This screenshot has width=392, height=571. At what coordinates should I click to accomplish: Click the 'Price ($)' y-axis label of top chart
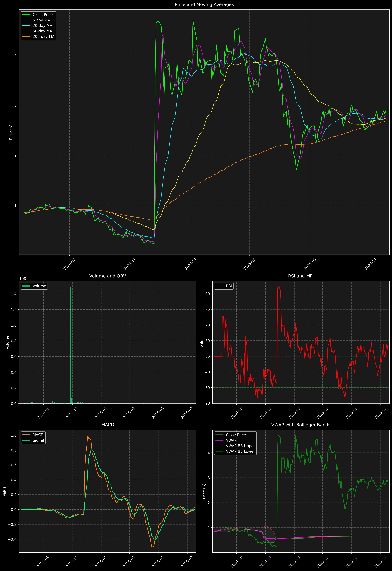[11, 132]
